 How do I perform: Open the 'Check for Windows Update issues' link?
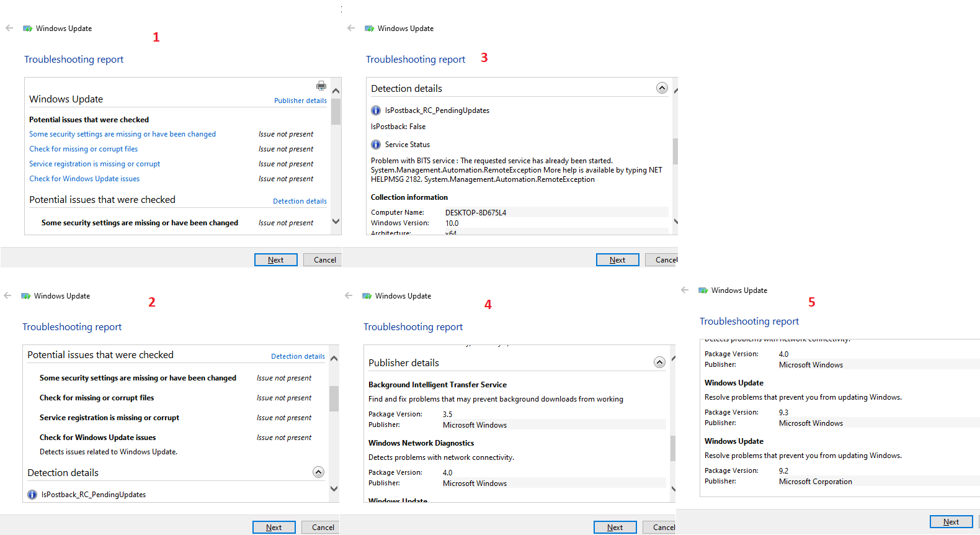click(84, 179)
